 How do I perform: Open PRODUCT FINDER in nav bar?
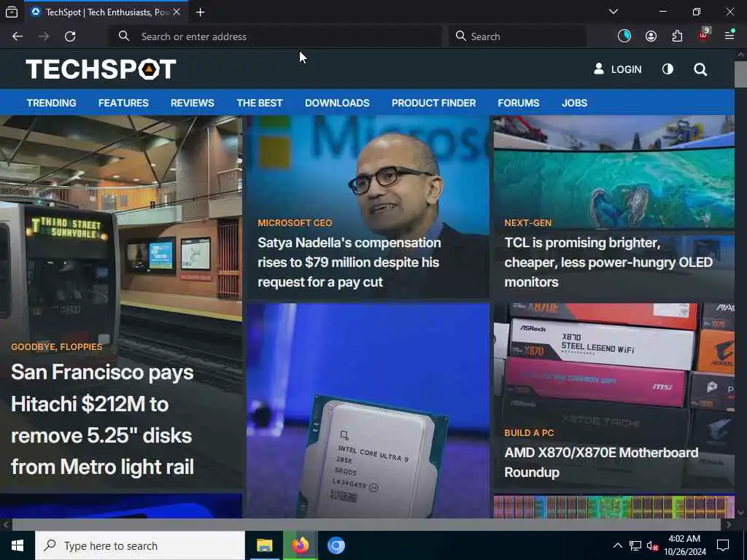pyautogui.click(x=433, y=103)
